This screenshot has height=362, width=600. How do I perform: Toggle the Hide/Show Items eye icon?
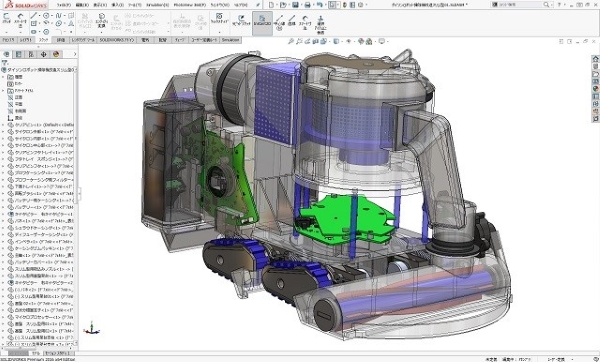348,41
